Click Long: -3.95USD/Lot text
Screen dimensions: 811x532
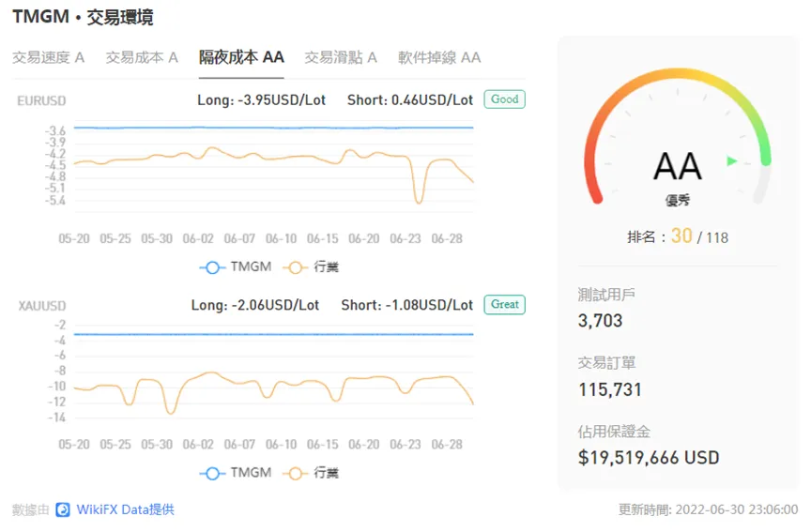tap(261, 100)
